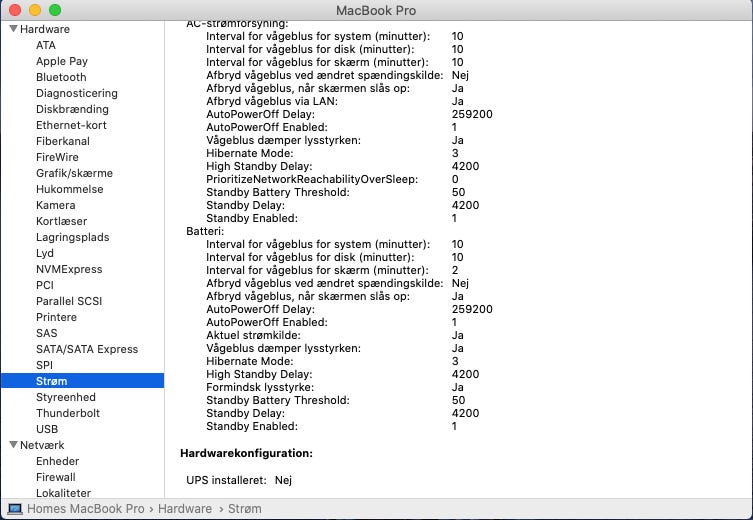
Task: Click the Formindsk lysstyrke label
Action: pyautogui.click(x=260, y=387)
